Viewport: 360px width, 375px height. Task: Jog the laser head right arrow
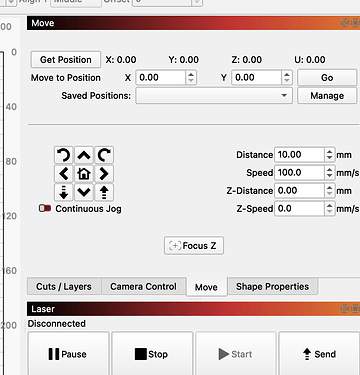(104, 174)
